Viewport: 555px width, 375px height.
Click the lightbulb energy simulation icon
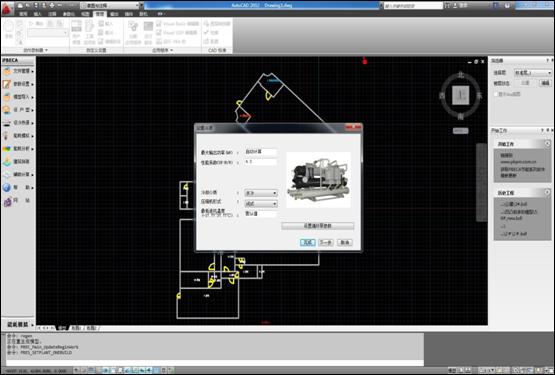point(6,136)
